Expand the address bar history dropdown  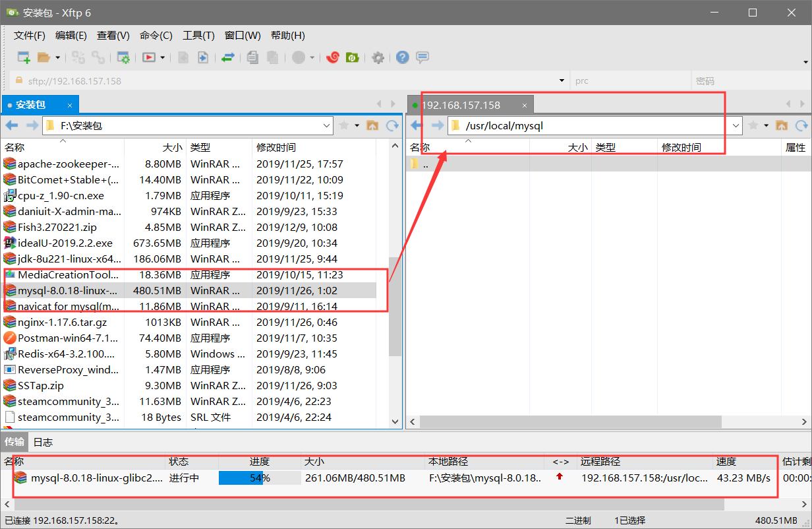tap(562, 80)
